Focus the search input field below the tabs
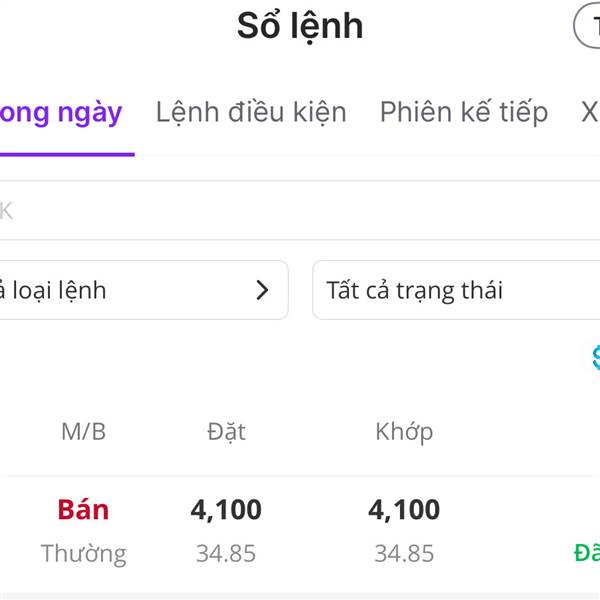 (300, 211)
